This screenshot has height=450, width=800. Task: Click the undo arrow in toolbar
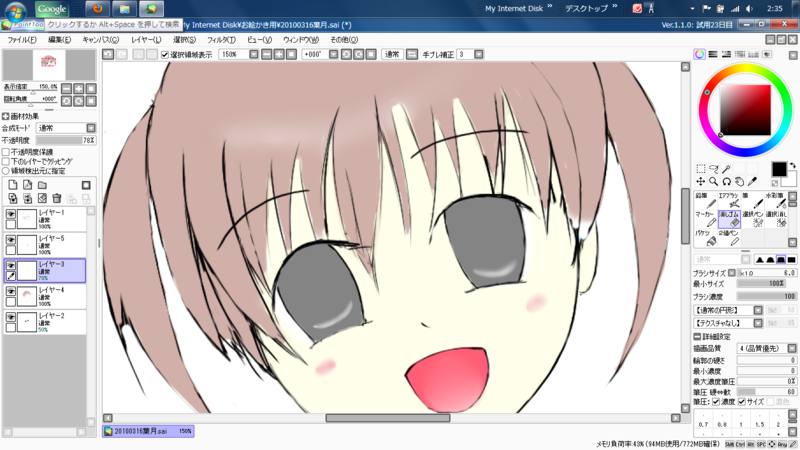coord(108,54)
